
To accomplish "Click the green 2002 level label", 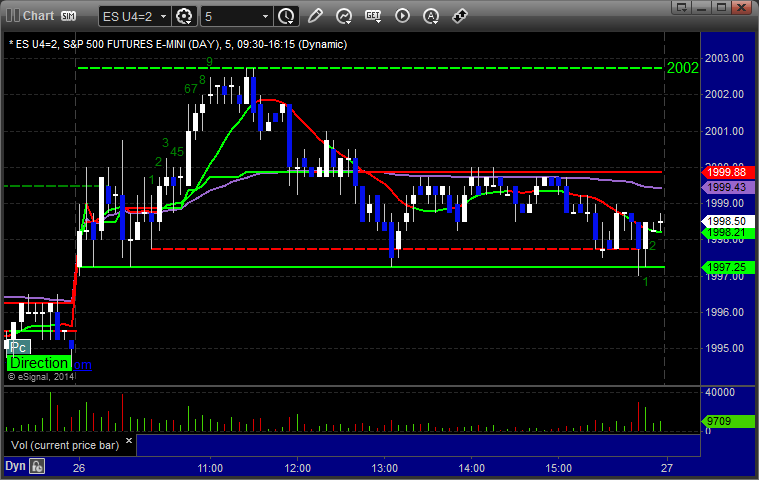I will (x=683, y=68).
